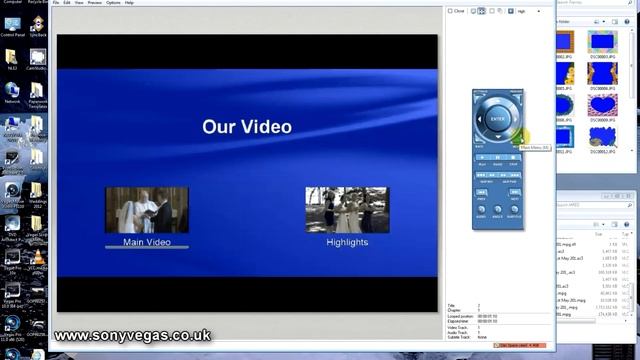Click the fast forward button on the remote
The height and width of the screenshot is (360, 640).
click(x=515, y=175)
